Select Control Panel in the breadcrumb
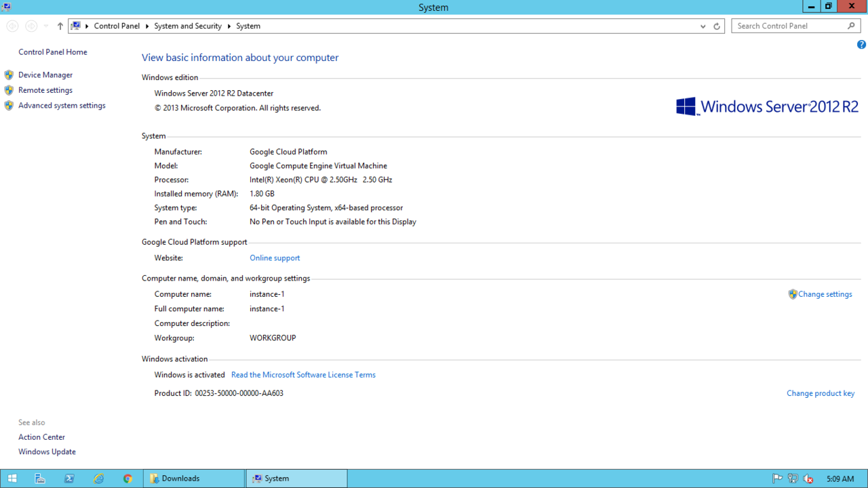Image resolution: width=868 pixels, height=488 pixels. [x=117, y=26]
